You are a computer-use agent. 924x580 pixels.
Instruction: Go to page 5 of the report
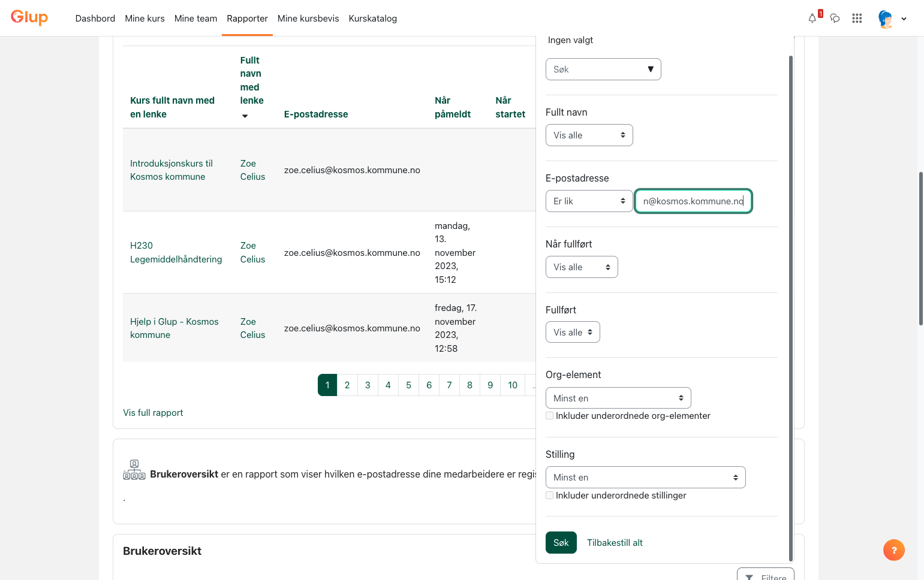coord(408,385)
